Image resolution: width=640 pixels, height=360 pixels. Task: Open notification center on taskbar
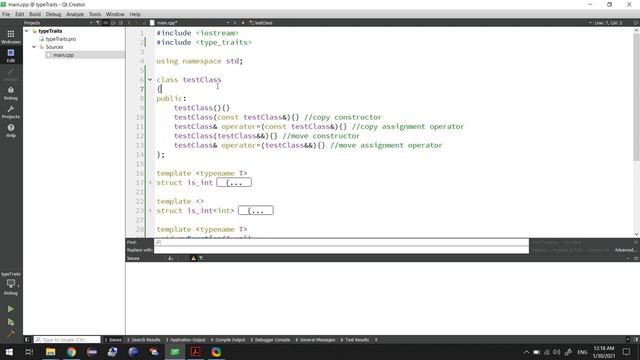[627, 352]
